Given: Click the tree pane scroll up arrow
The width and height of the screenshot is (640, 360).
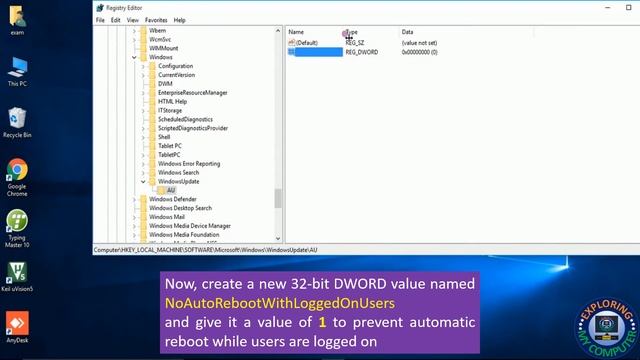Looking at the screenshot, I should coord(278,31).
